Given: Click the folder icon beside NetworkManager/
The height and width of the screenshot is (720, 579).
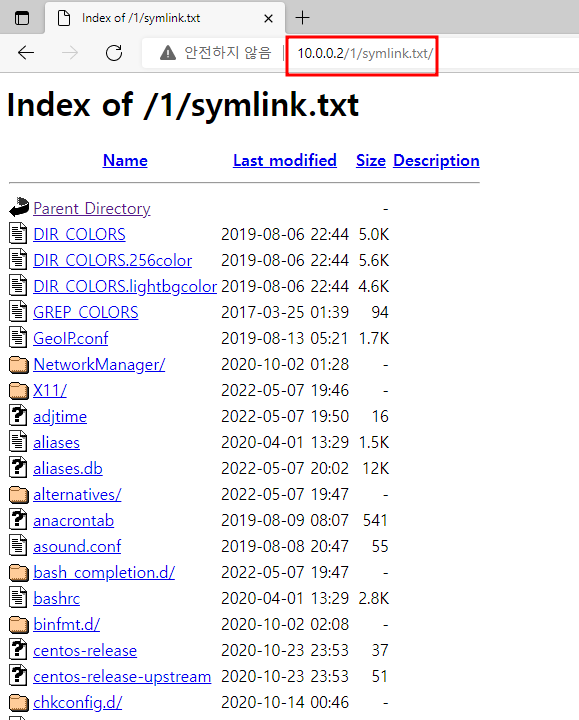Looking at the screenshot, I should 19,365.
